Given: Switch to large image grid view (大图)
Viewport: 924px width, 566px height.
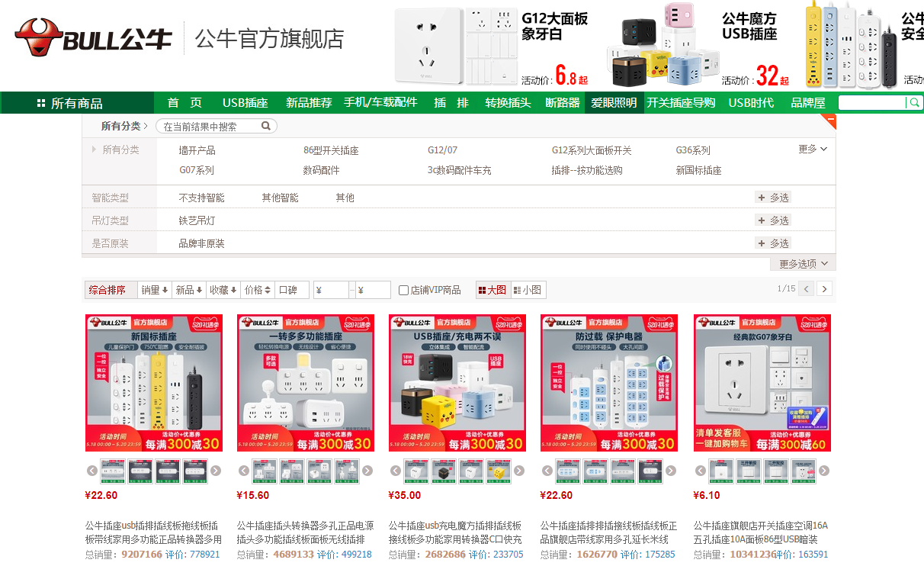Looking at the screenshot, I should tap(492, 290).
